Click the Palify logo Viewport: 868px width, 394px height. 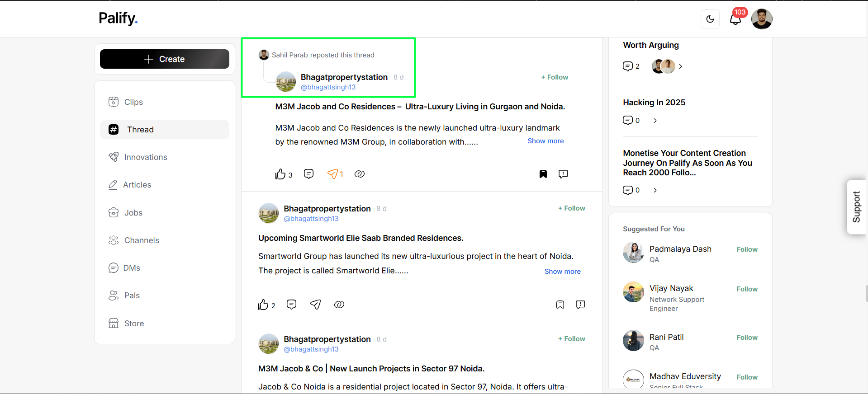point(118,18)
